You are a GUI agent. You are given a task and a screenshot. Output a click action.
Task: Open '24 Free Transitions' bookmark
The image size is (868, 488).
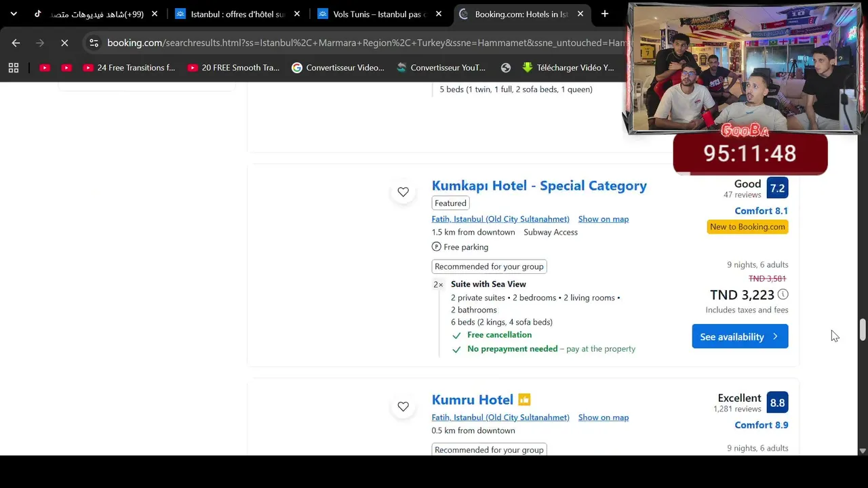point(129,68)
